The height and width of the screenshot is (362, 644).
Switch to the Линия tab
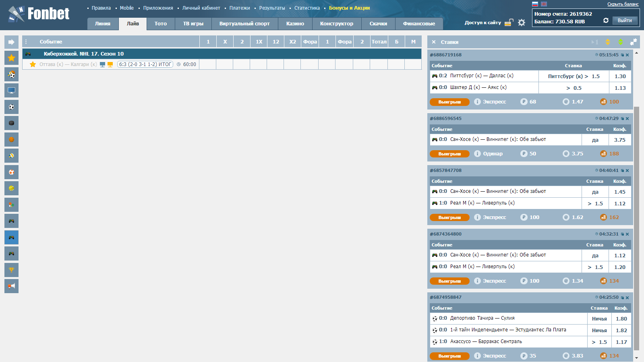pos(103,24)
